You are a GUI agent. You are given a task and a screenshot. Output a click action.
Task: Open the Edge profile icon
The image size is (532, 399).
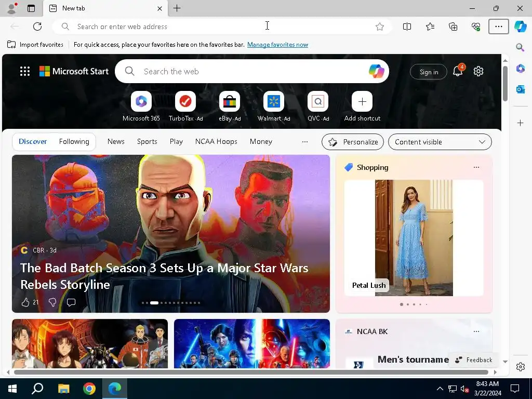[x=12, y=8]
